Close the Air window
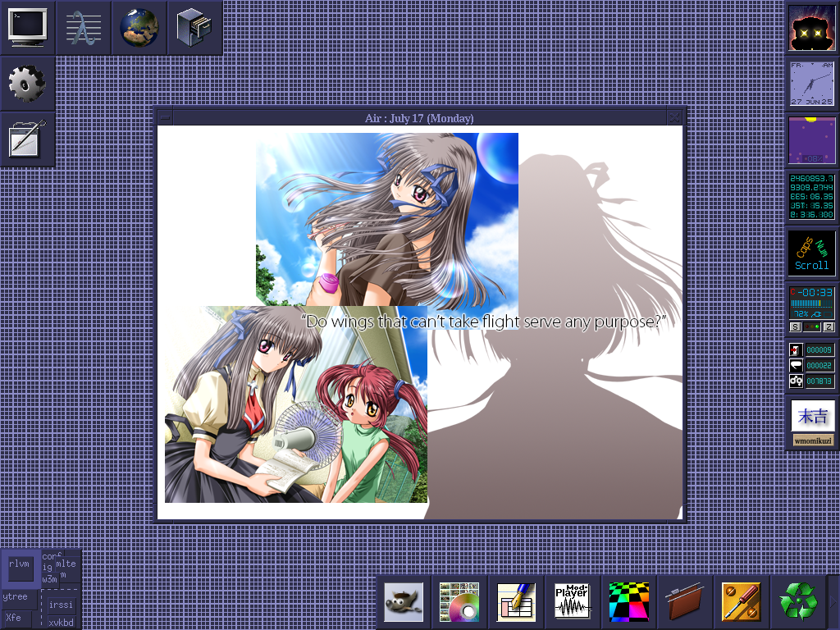This screenshot has height=630, width=840. pos(674,118)
